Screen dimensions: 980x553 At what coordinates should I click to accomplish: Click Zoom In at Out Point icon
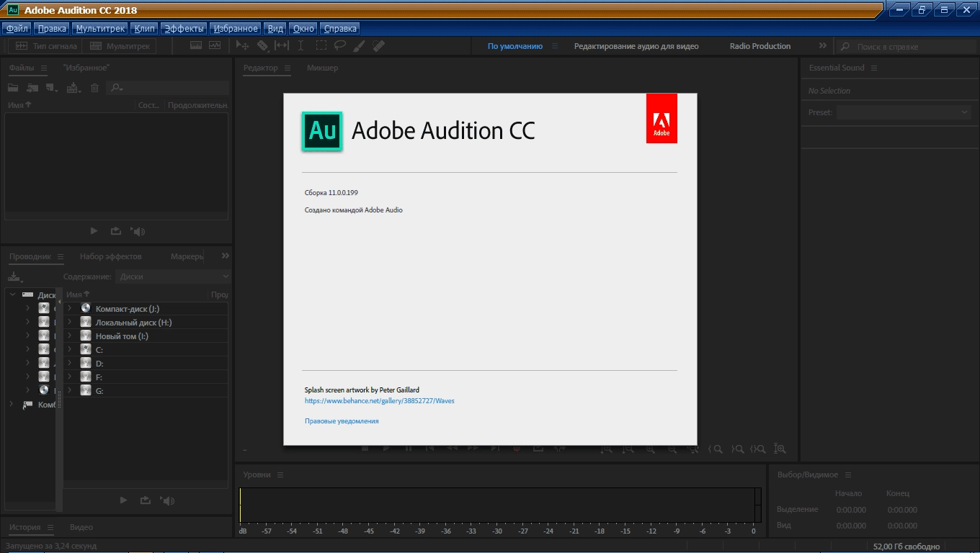736,449
